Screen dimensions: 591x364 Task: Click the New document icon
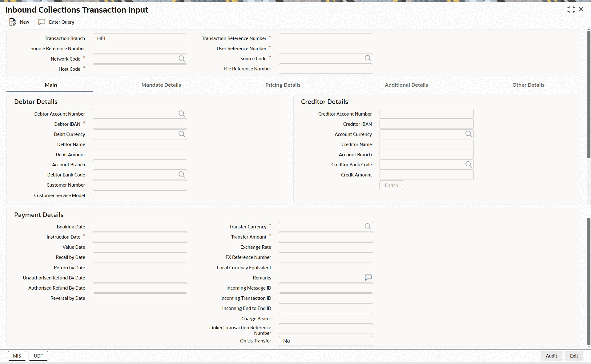[12, 22]
